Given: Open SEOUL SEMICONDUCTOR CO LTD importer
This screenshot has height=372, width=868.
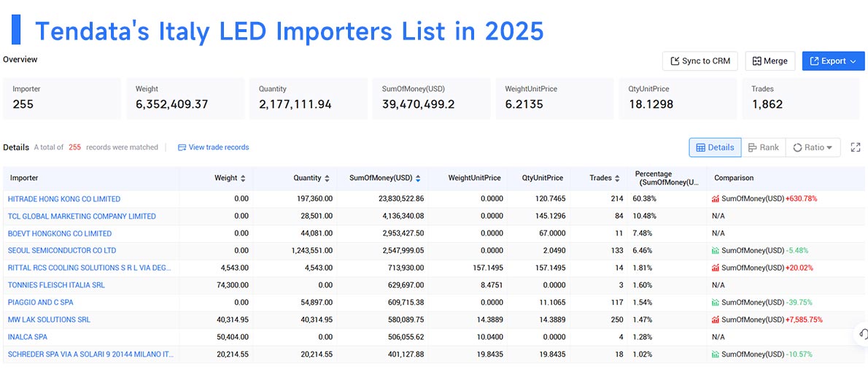Looking at the screenshot, I should point(62,250).
